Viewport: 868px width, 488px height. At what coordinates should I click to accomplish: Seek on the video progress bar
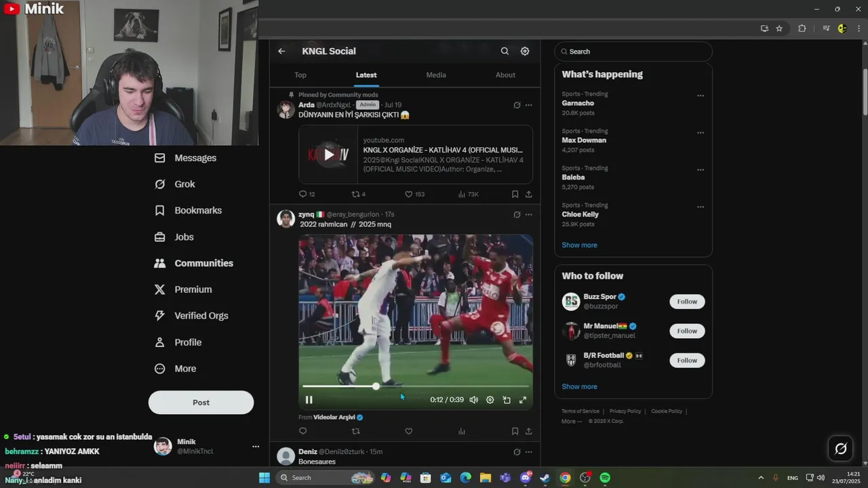click(x=415, y=386)
